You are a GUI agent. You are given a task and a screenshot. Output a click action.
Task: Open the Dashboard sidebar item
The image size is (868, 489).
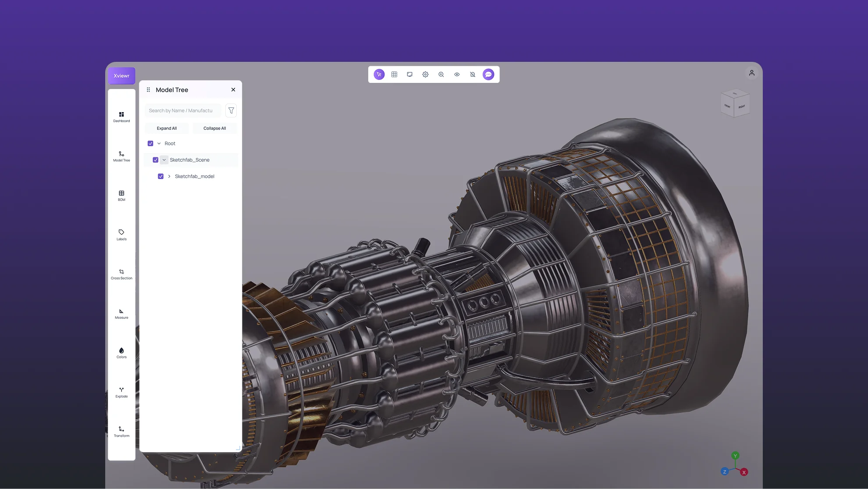pos(121,117)
